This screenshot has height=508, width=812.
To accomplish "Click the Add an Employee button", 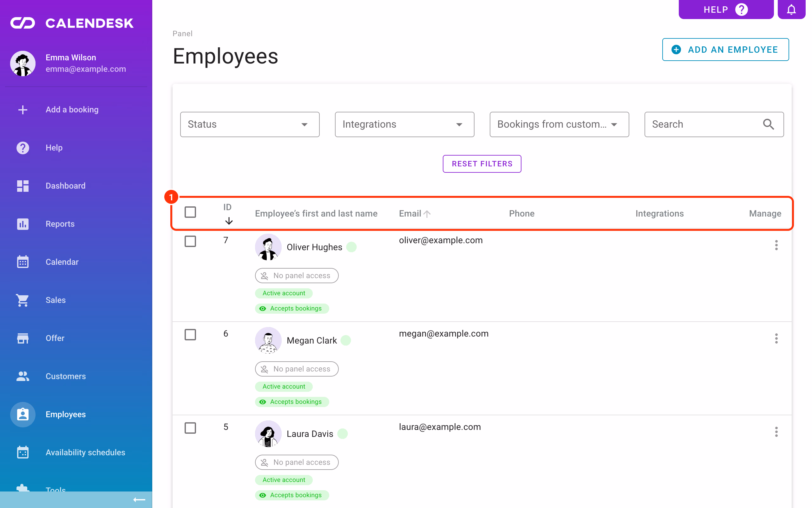I will point(725,50).
